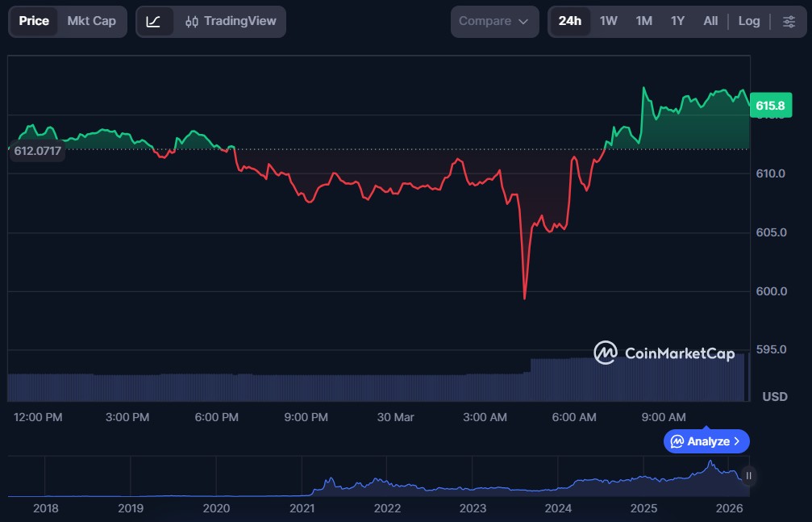Click the arrow on the Analyze button
Screen dimensions: 812x522
click(737, 441)
